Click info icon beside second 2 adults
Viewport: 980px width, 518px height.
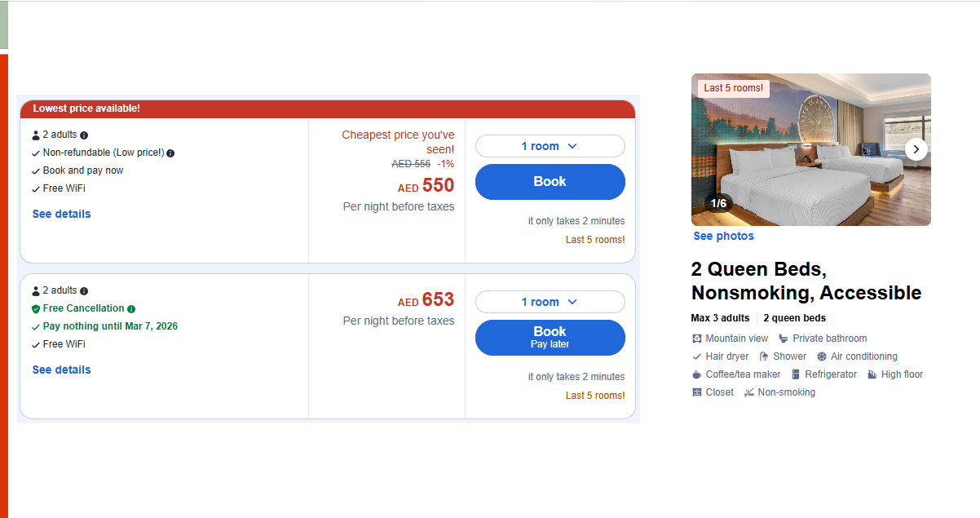(x=84, y=291)
